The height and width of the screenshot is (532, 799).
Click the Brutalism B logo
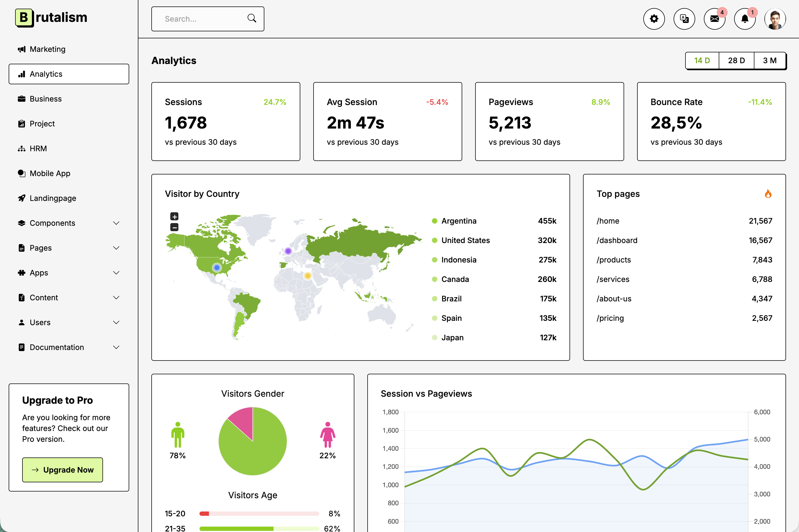pos(24,18)
